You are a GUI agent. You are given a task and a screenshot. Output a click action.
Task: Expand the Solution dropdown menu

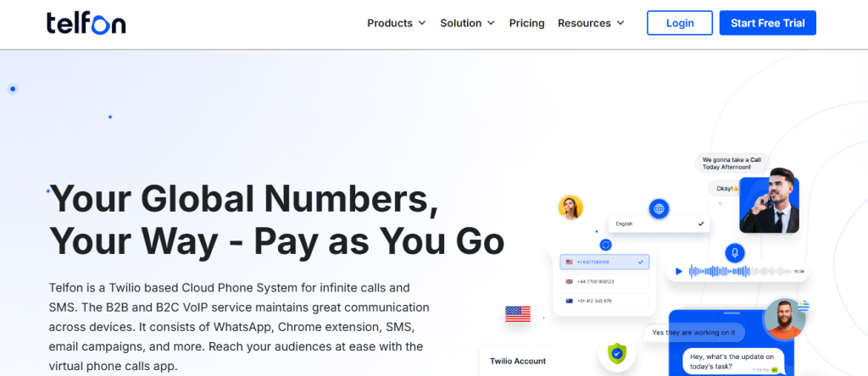[467, 23]
